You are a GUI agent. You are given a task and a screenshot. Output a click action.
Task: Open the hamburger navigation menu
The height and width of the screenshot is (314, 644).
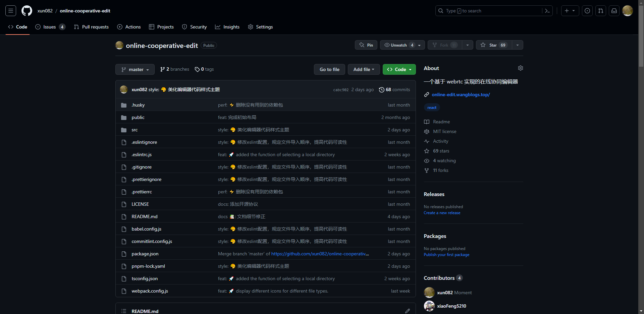pos(11,11)
